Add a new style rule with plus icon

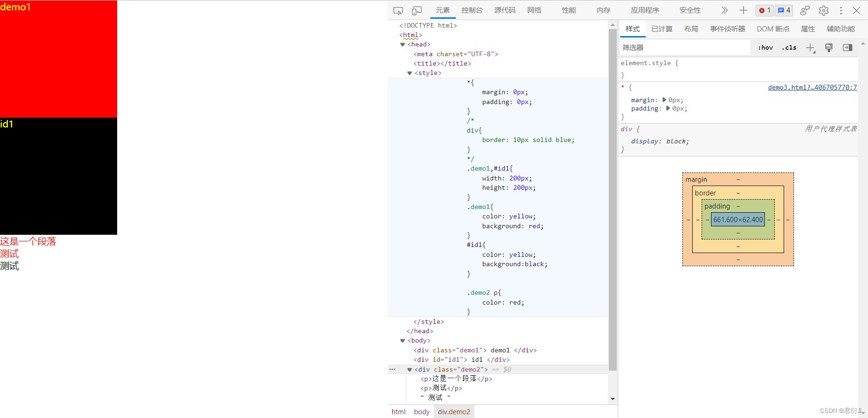[810, 48]
